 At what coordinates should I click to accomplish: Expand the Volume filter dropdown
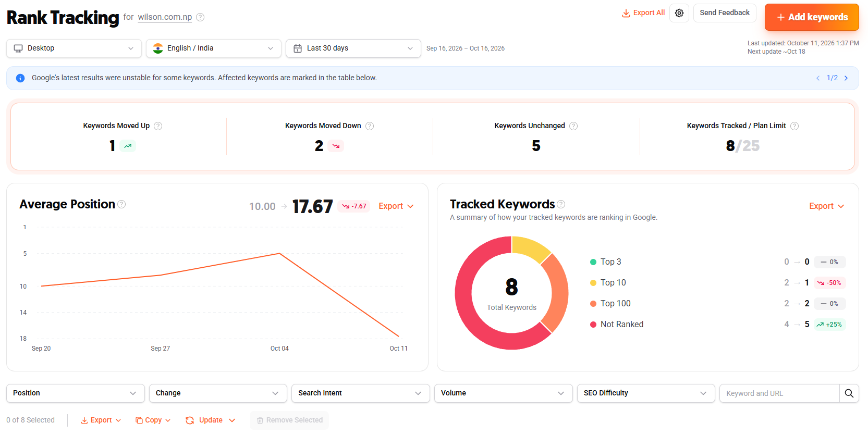click(x=504, y=393)
